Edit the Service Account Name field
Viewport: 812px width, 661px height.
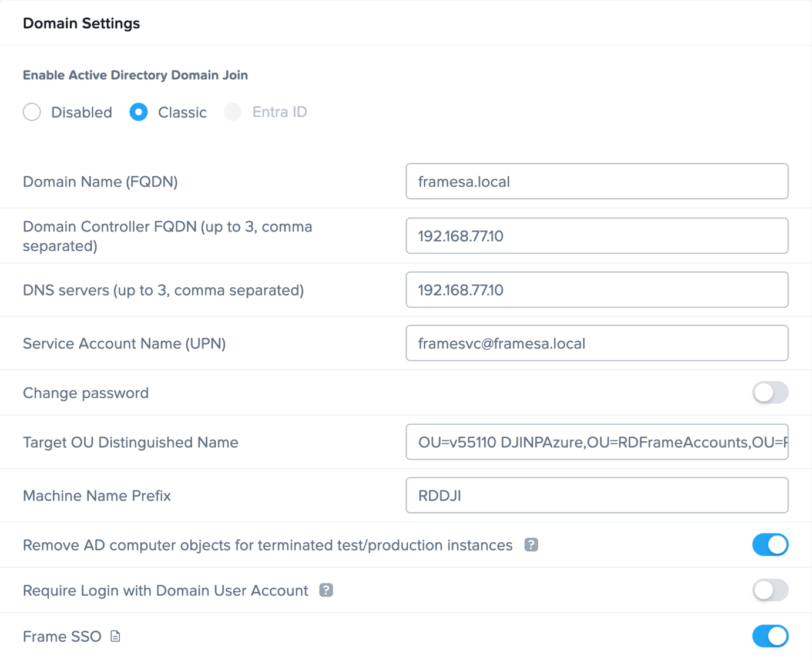pos(596,343)
